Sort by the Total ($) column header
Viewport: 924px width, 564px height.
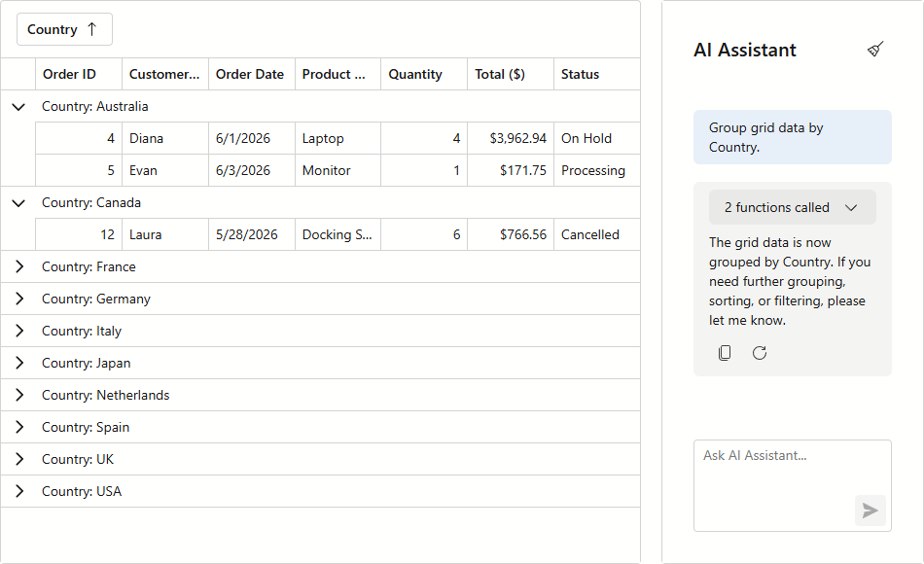(x=511, y=74)
